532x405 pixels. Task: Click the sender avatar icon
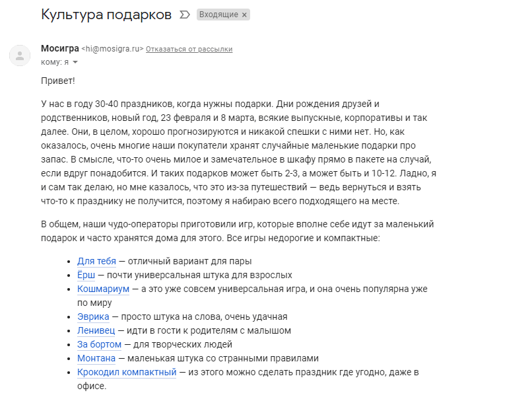tap(20, 55)
